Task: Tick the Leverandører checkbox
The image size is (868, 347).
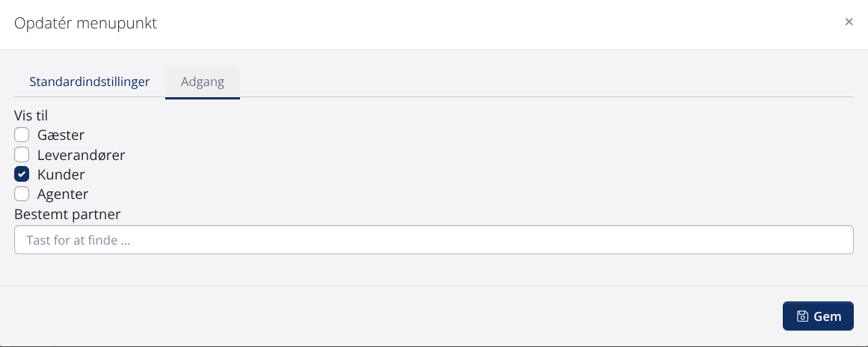Action: point(22,156)
